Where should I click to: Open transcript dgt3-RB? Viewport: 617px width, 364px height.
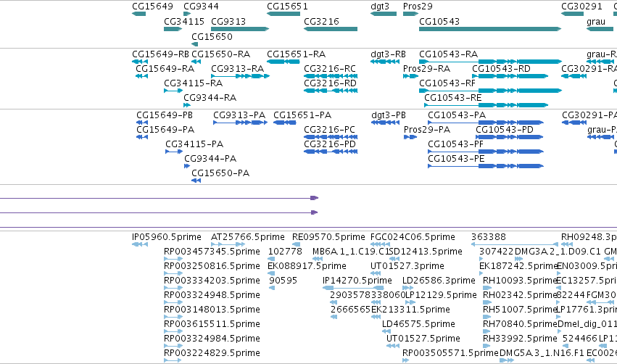[385, 62]
